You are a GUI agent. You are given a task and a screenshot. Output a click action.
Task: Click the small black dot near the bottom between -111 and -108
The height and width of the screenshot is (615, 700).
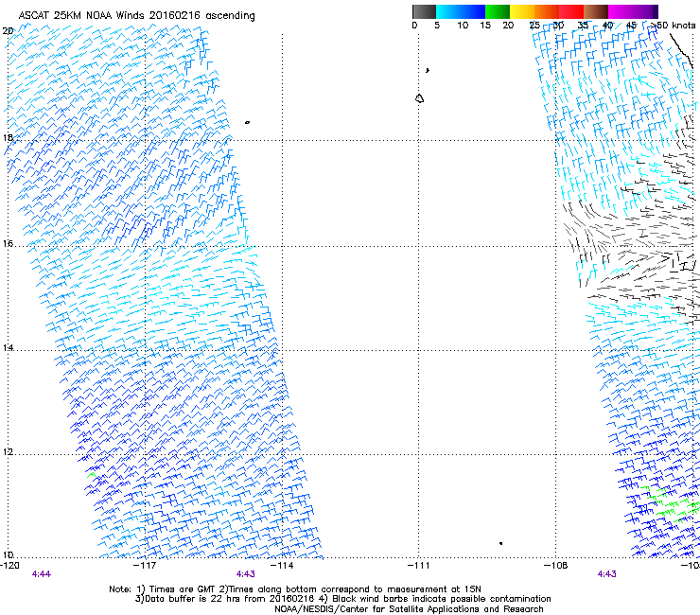(x=501, y=543)
